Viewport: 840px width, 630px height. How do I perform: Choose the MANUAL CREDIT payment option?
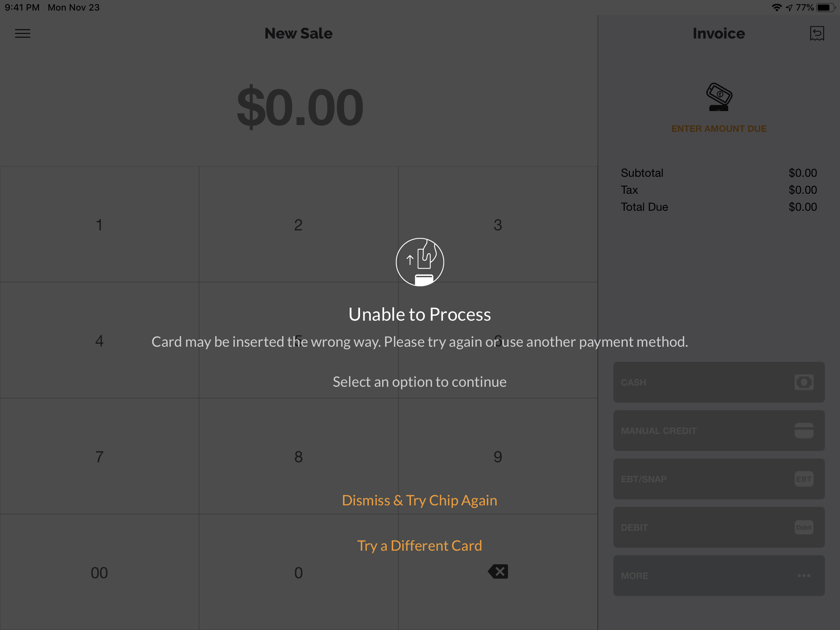click(x=718, y=430)
